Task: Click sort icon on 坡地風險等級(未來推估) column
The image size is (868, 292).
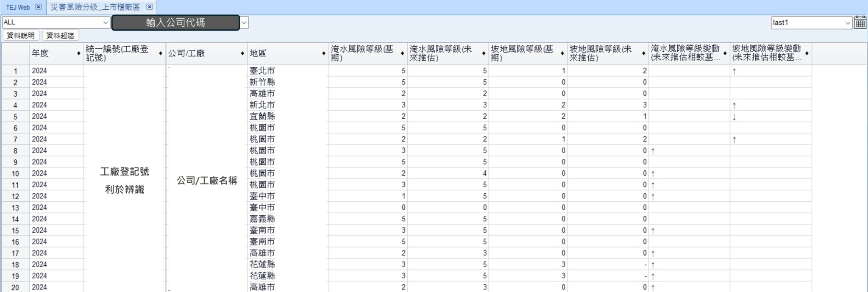Action: click(643, 53)
